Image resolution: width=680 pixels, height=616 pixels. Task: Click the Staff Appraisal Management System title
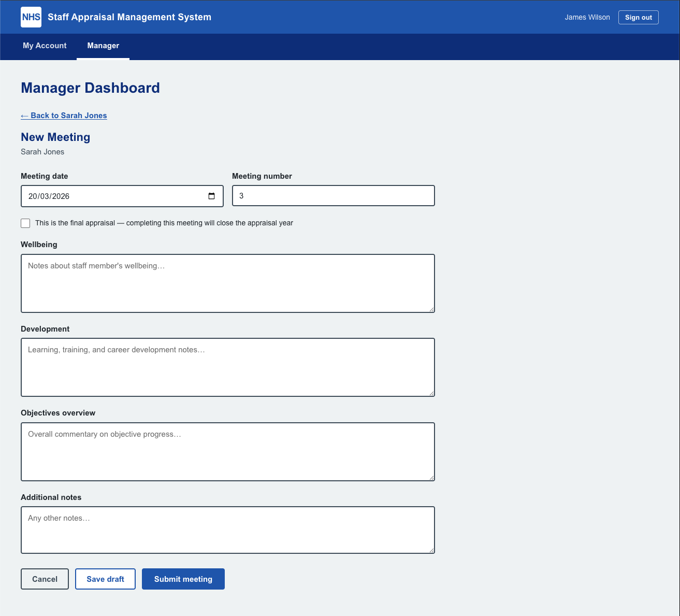tap(129, 17)
